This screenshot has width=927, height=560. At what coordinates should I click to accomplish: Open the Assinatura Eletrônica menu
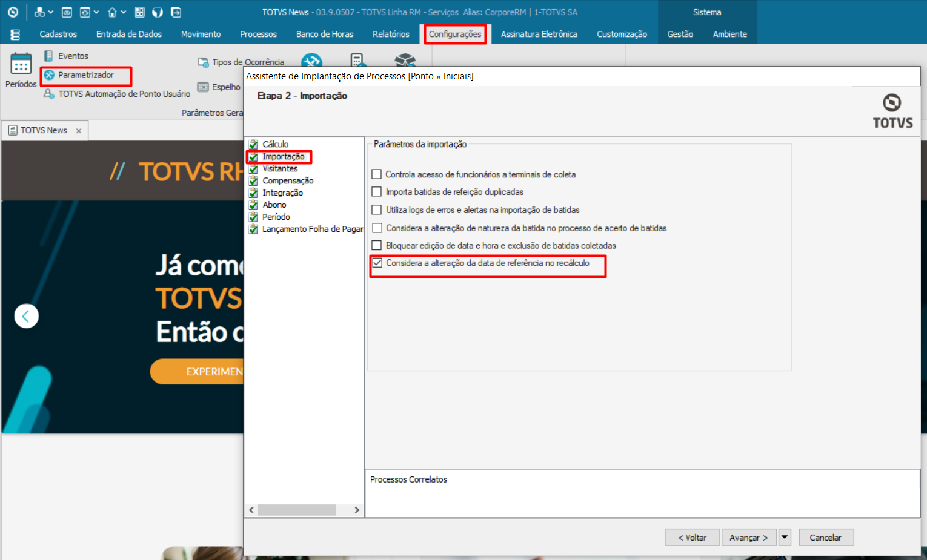coord(539,35)
